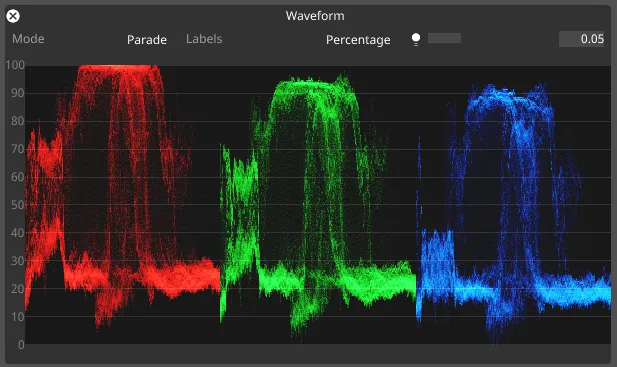Click the 10 scale label
The width and height of the screenshot is (617, 367).
click(18, 317)
